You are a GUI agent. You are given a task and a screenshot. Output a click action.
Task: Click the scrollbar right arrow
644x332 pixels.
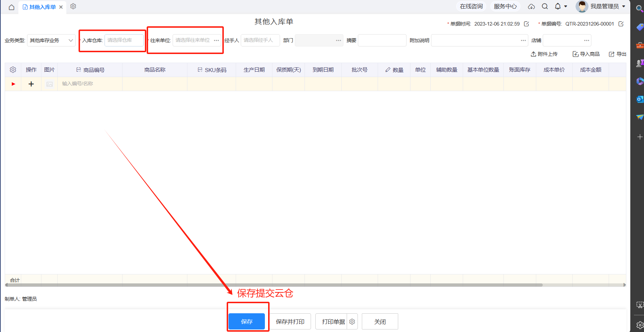(x=625, y=285)
